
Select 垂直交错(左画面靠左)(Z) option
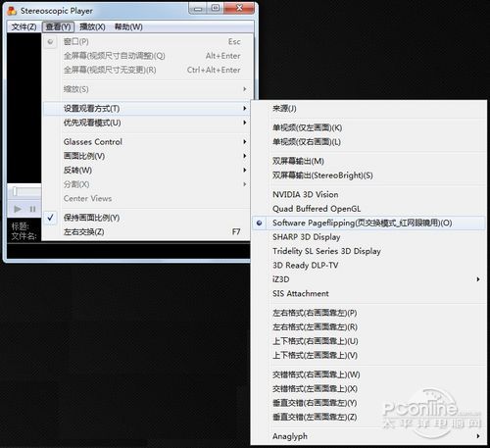tap(368, 417)
